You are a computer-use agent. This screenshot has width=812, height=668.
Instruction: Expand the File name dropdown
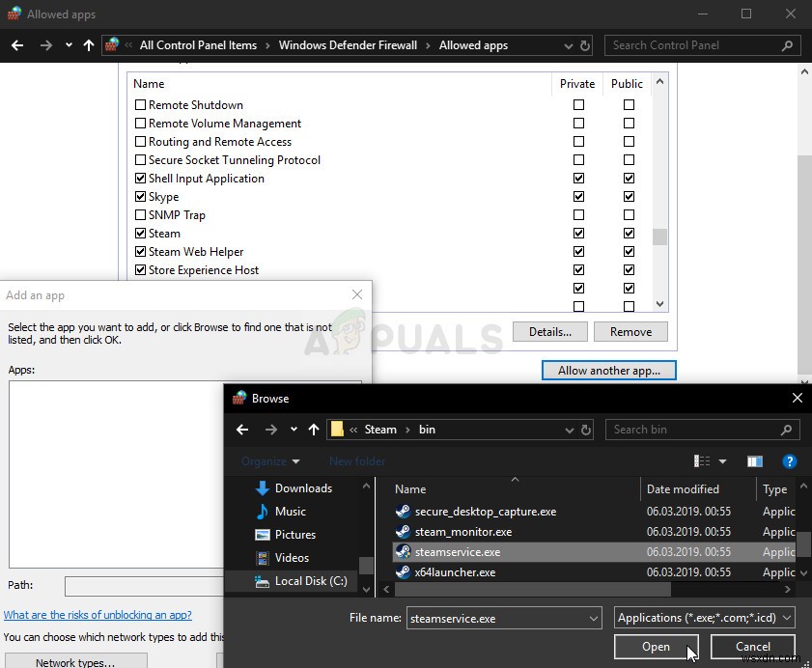(x=594, y=619)
